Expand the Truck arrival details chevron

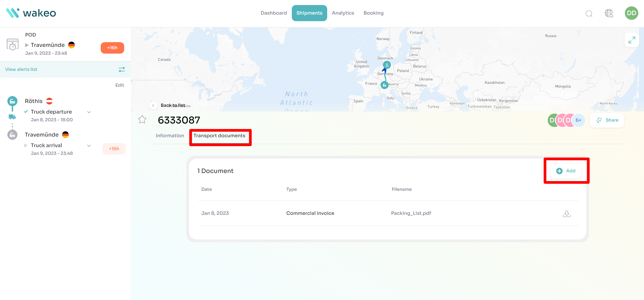pos(89,146)
